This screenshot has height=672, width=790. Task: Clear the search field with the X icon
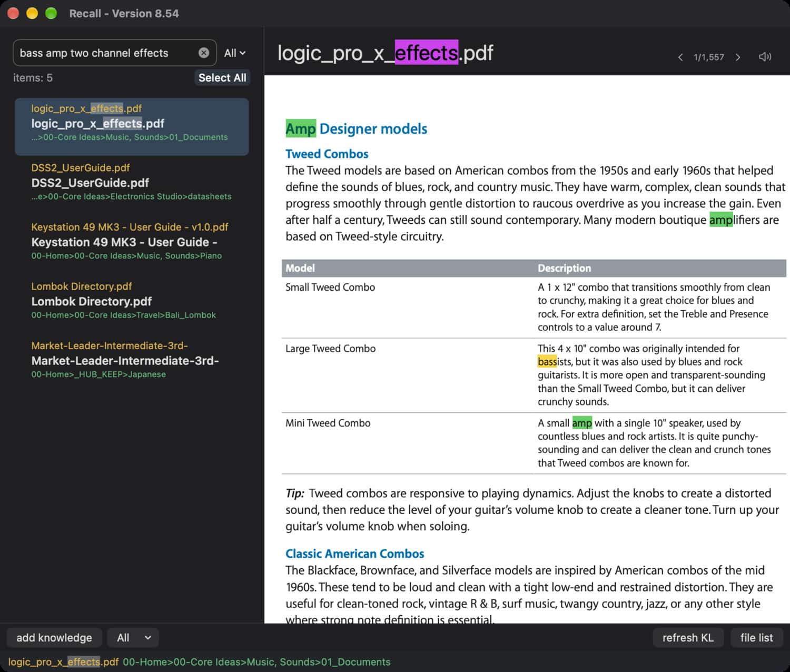pyautogui.click(x=204, y=53)
